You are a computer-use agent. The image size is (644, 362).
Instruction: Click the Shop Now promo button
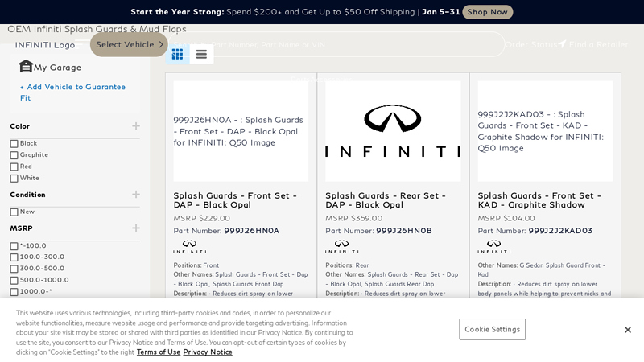pos(488,12)
